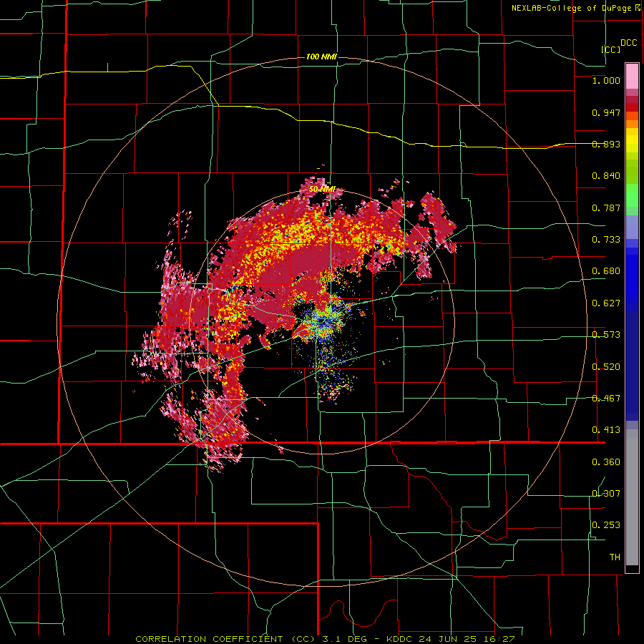Click the 0.467 legend value
This screenshot has height=644, width=644.
(606, 399)
